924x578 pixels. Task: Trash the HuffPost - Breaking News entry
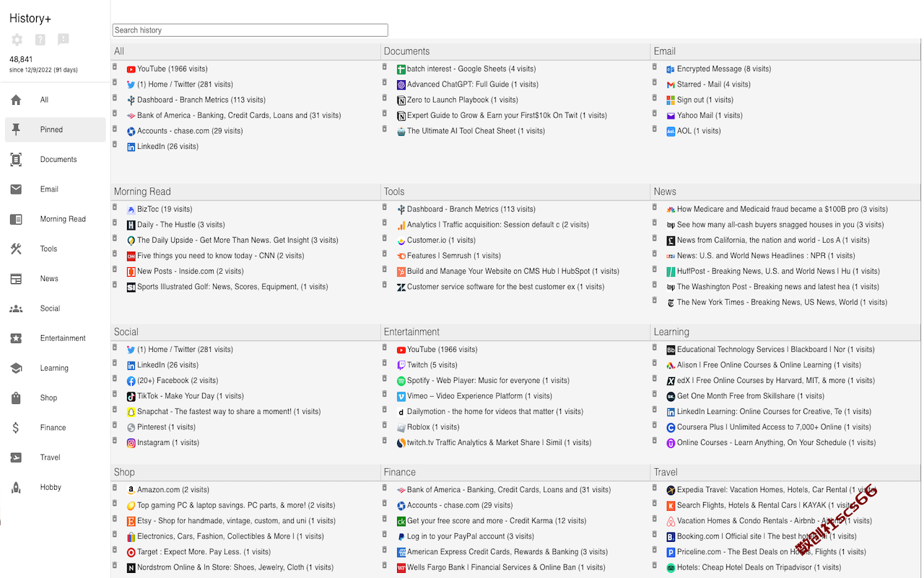point(655,269)
